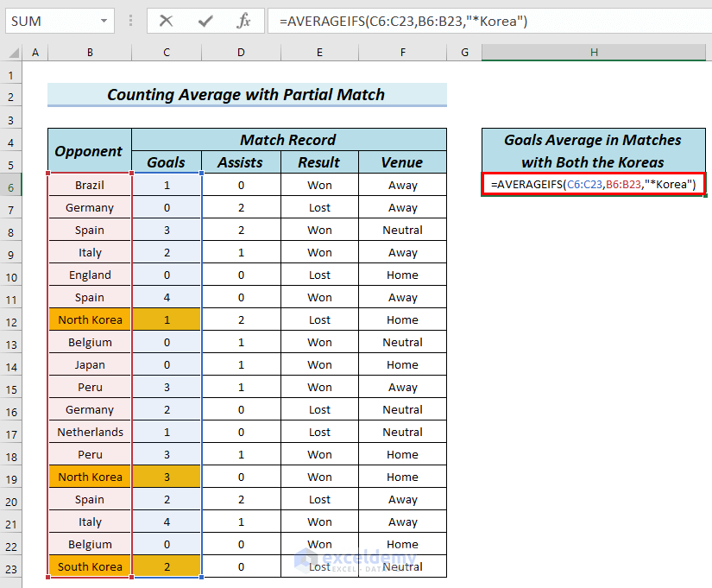The width and height of the screenshot is (712, 588).
Task: Click the vertical ellipsis next to Name Box
Action: pyautogui.click(x=130, y=21)
